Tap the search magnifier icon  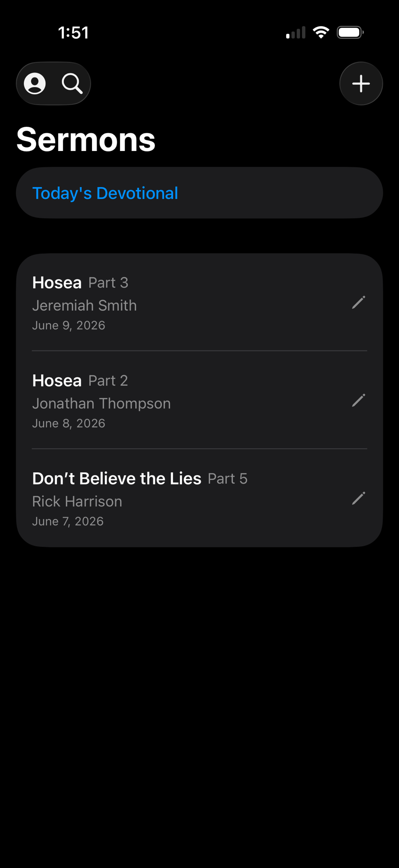72,83
